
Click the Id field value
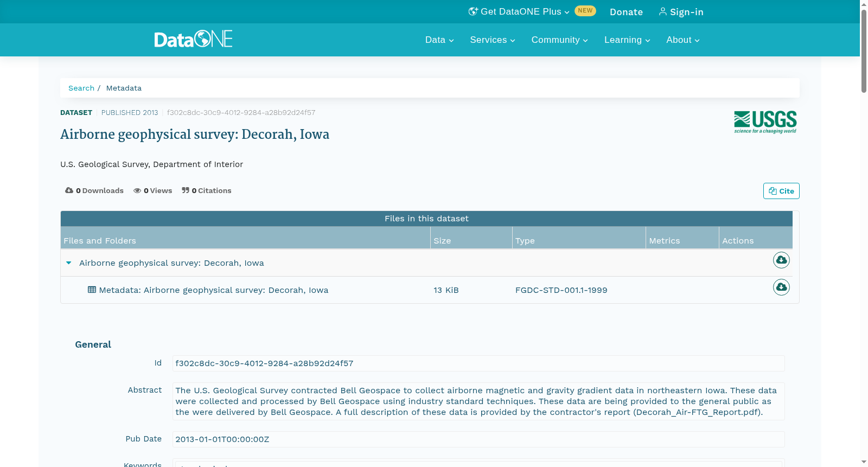(478, 363)
